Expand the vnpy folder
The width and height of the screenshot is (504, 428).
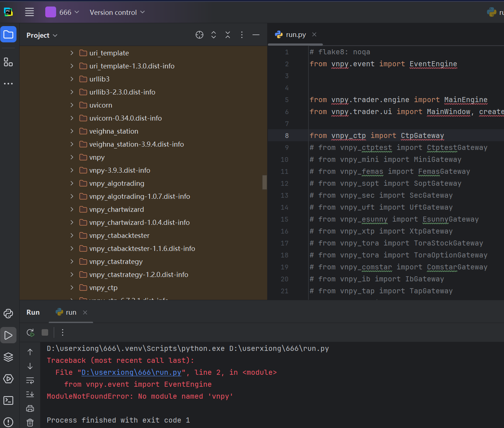72,157
